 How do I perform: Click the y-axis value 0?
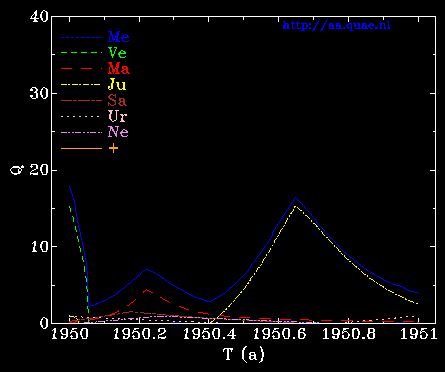(44, 323)
